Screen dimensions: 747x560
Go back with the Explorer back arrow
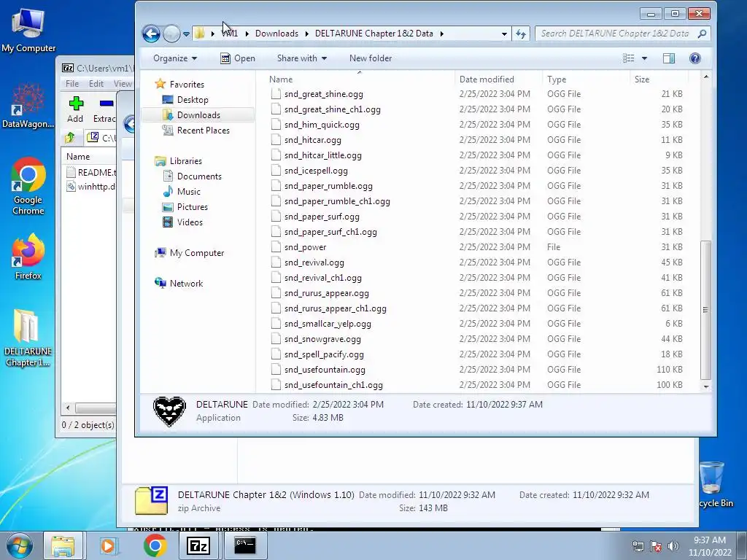click(x=151, y=34)
